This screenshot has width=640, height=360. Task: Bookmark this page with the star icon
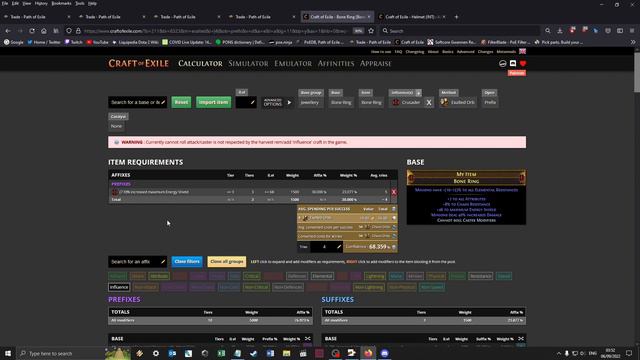tap(371, 31)
